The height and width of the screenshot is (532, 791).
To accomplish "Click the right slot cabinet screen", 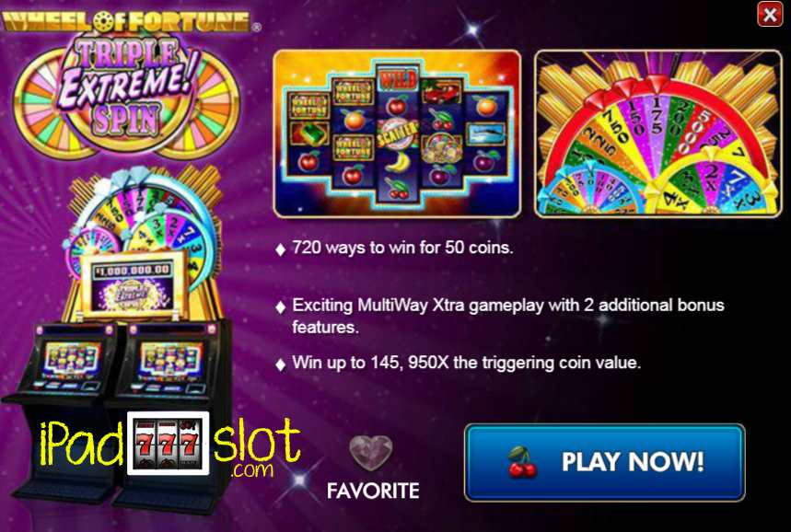I will point(171,361).
